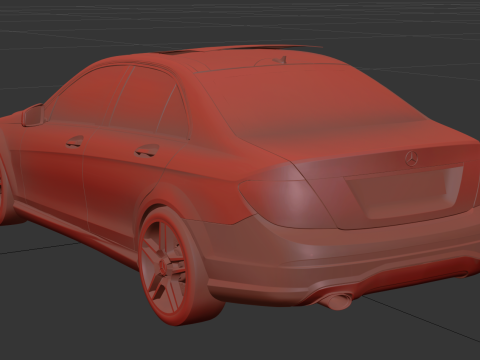Select the license plate recess on the trunk
480x360 pixels.
click(x=405, y=192)
